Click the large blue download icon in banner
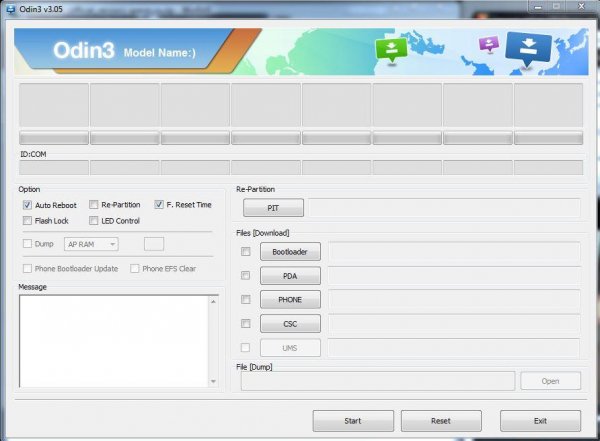The width and height of the screenshot is (600, 441). pyautogui.click(x=528, y=48)
